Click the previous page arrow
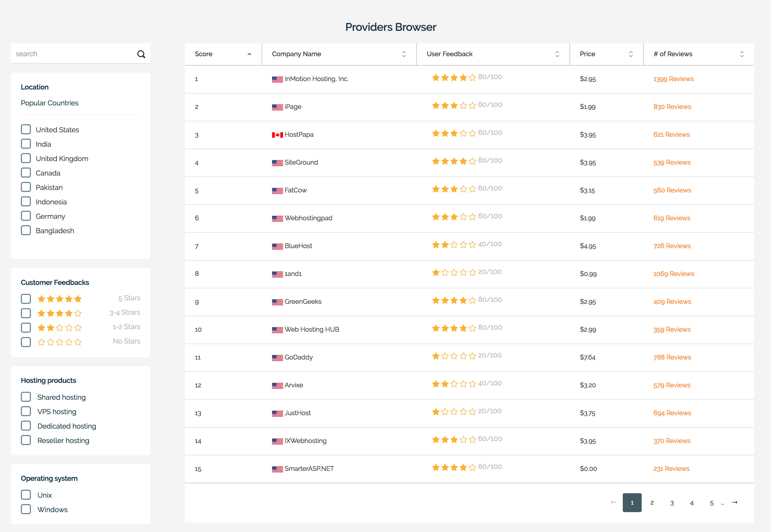Screen dimensions: 771x532 click(613, 503)
